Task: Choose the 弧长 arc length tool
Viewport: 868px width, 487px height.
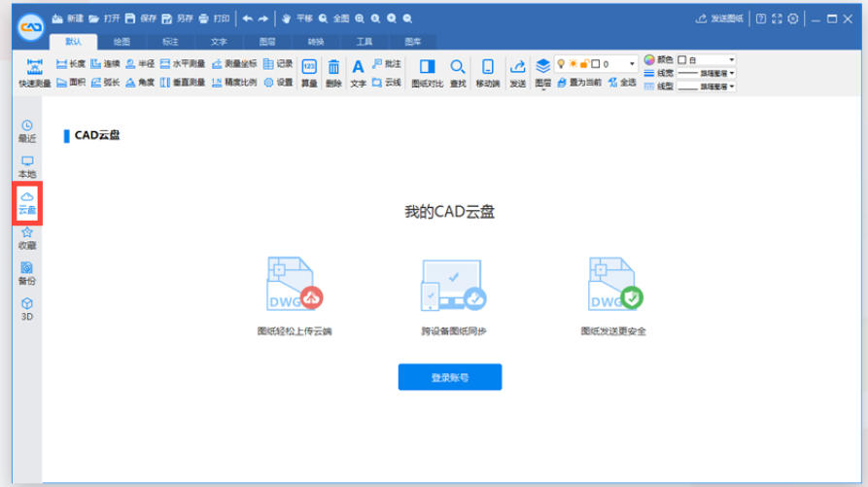Action: pos(105,83)
